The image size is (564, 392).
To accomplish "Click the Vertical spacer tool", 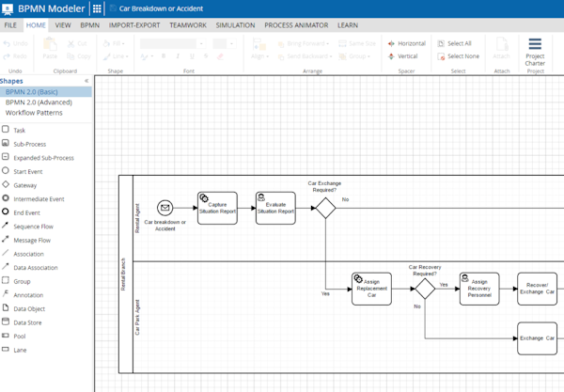I will (403, 56).
